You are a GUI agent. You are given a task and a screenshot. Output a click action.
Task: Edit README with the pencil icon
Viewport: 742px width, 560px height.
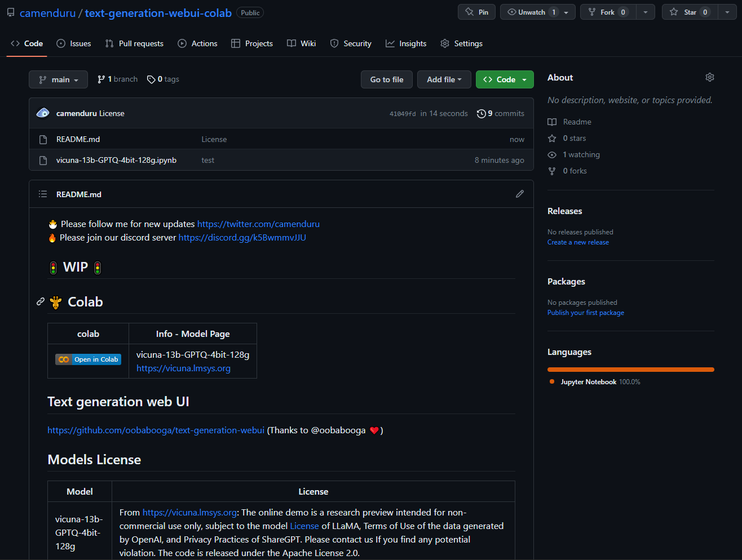pyautogui.click(x=519, y=194)
